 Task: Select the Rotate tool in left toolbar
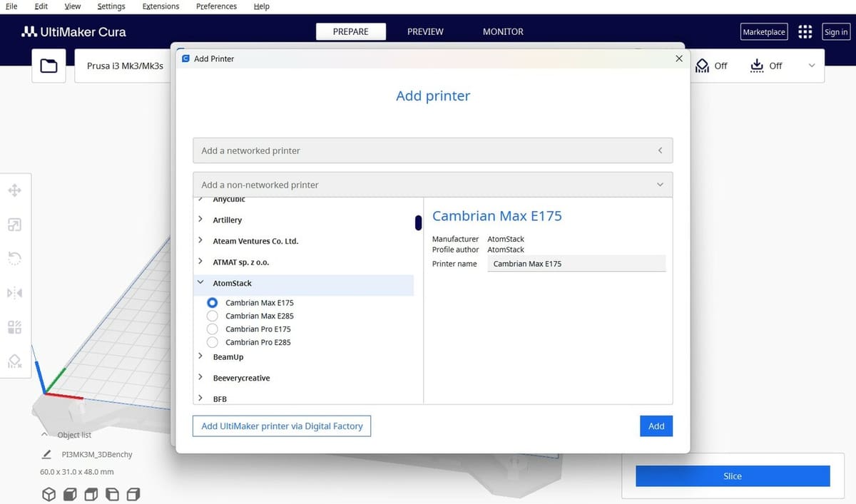coord(14,258)
